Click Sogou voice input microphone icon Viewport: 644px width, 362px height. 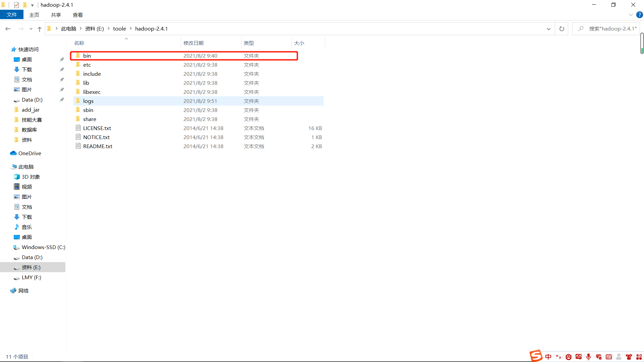click(x=588, y=357)
